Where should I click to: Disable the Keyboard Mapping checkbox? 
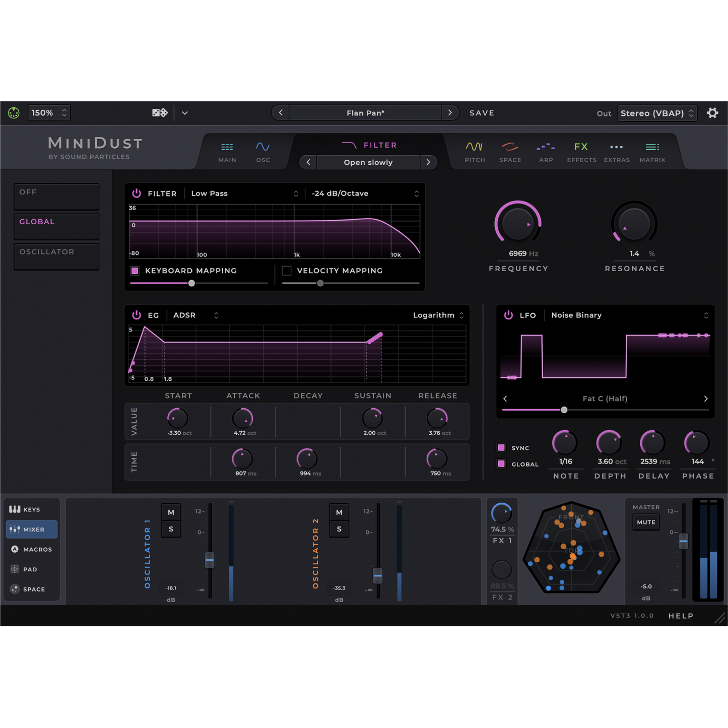(x=135, y=271)
